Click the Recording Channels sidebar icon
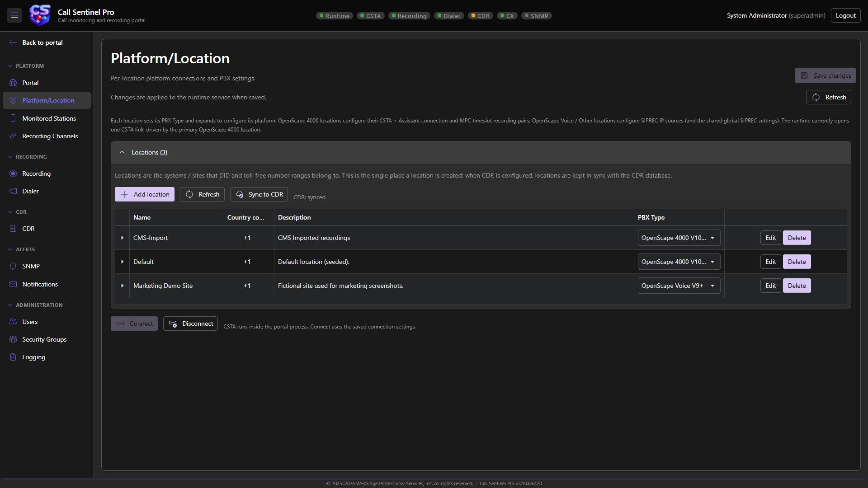The height and width of the screenshot is (488, 868). click(13, 136)
